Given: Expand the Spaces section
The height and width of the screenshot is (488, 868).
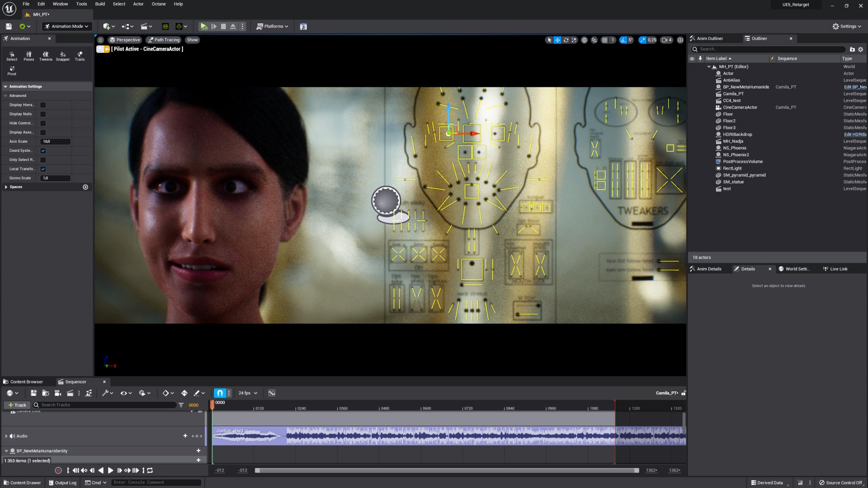Looking at the screenshot, I should coord(6,187).
